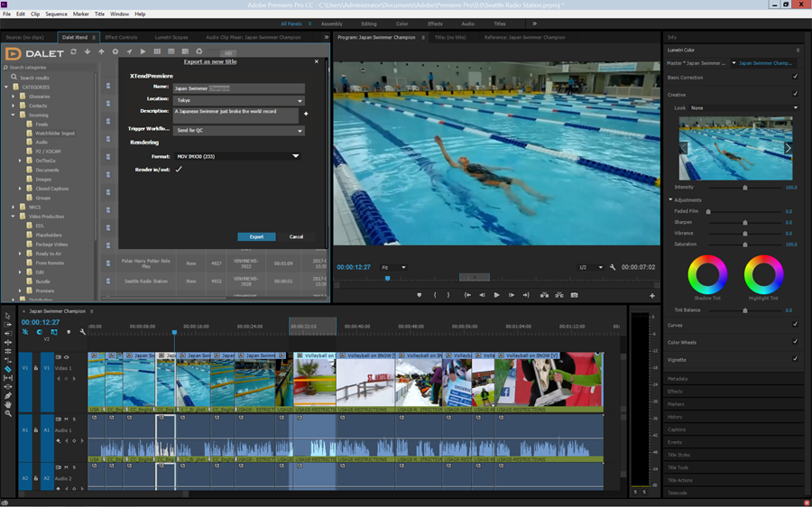The width and height of the screenshot is (812, 507).
Task: Select the Razor tool in the timeline toolbar
Action: [8, 369]
